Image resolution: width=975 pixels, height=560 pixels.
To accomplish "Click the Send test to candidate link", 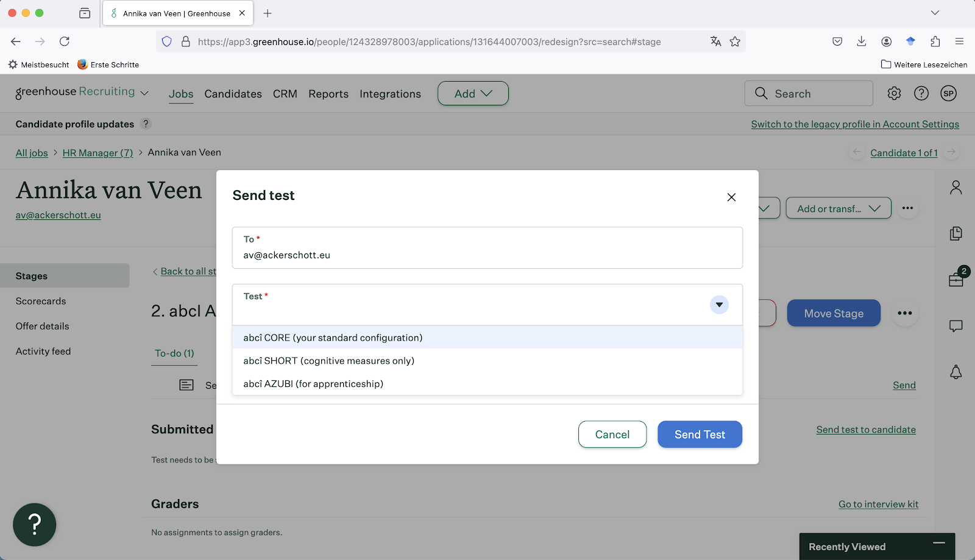I will click(x=866, y=430).
